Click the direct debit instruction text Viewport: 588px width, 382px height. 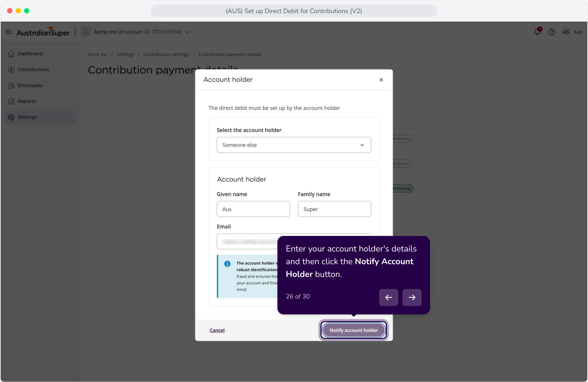(x=274, y=108)
